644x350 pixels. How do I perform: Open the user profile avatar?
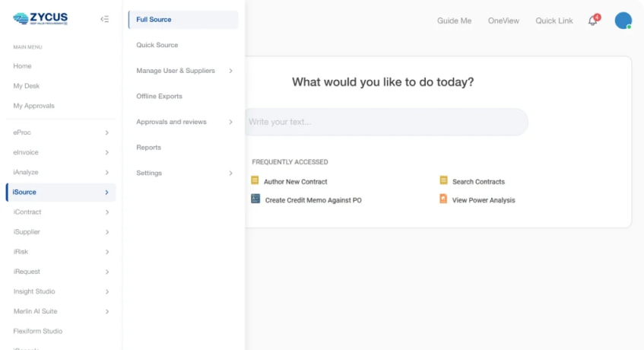[x=623, y=21]
